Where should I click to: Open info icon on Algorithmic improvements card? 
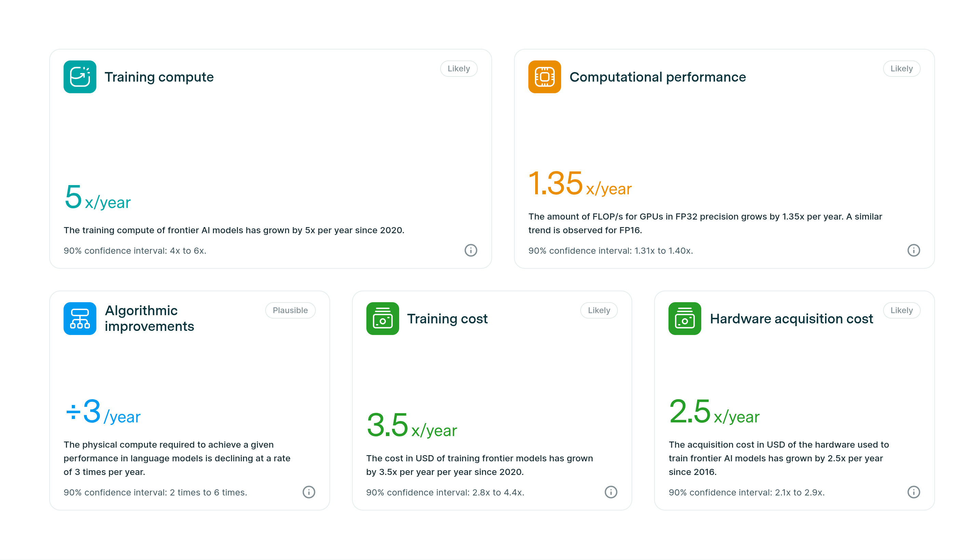point(308,492)
